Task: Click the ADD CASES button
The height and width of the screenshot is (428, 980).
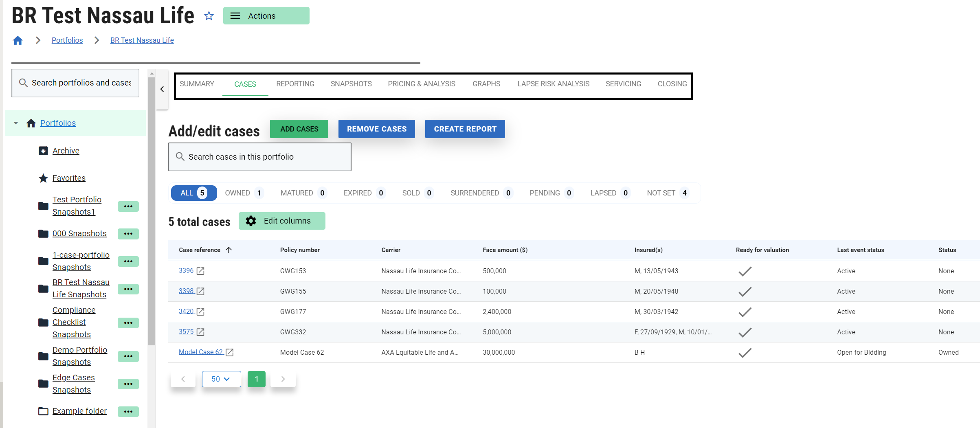Action: [299, 129]
